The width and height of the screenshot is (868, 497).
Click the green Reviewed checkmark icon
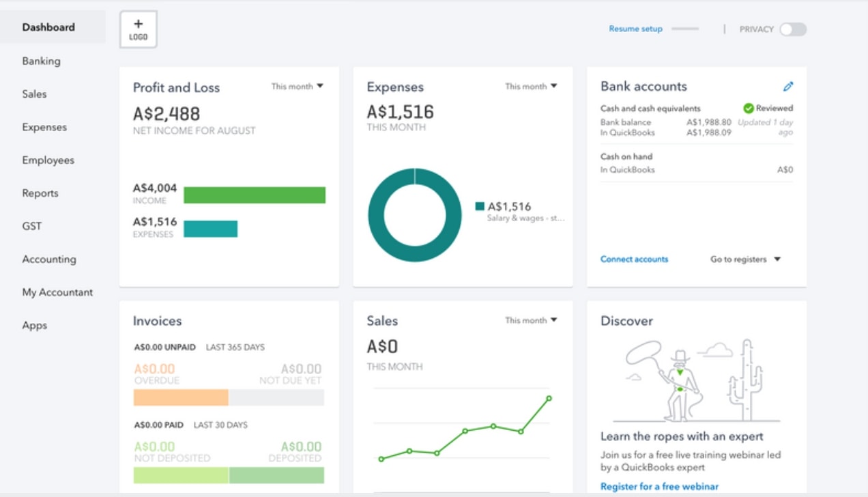tap(748, 108)
